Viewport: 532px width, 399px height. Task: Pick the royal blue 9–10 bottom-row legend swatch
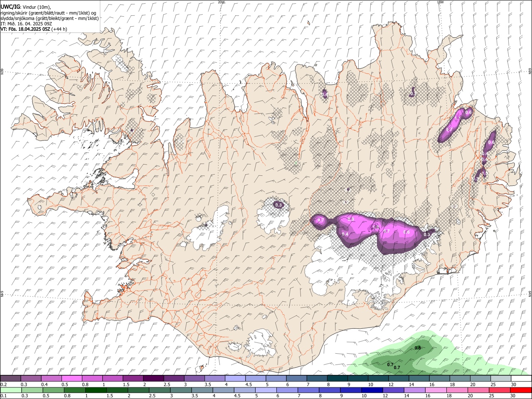(x=351, y=390)
